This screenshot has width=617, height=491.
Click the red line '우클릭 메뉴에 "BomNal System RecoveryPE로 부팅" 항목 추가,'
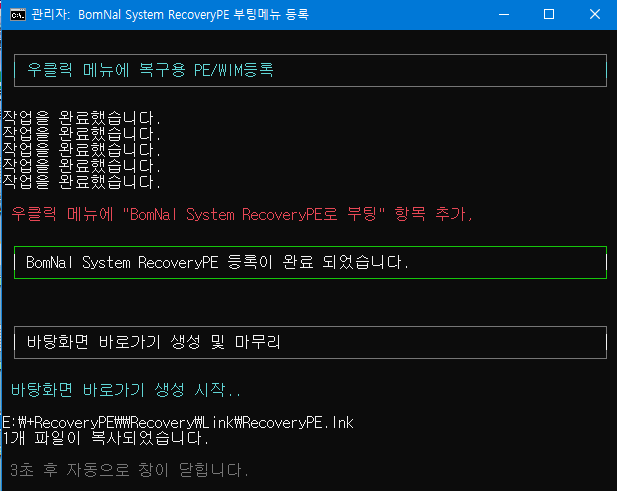point(242,214)
